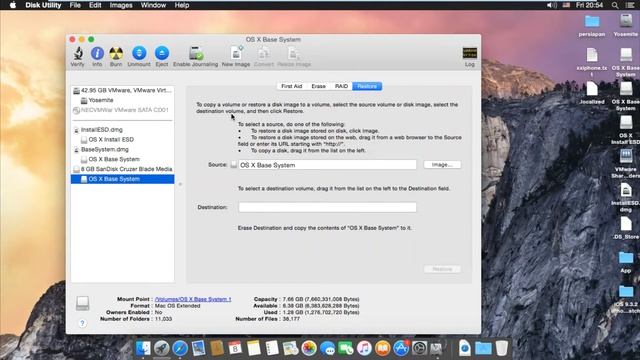Open the Window menu

pyautogui.click(x=153, y=5)
